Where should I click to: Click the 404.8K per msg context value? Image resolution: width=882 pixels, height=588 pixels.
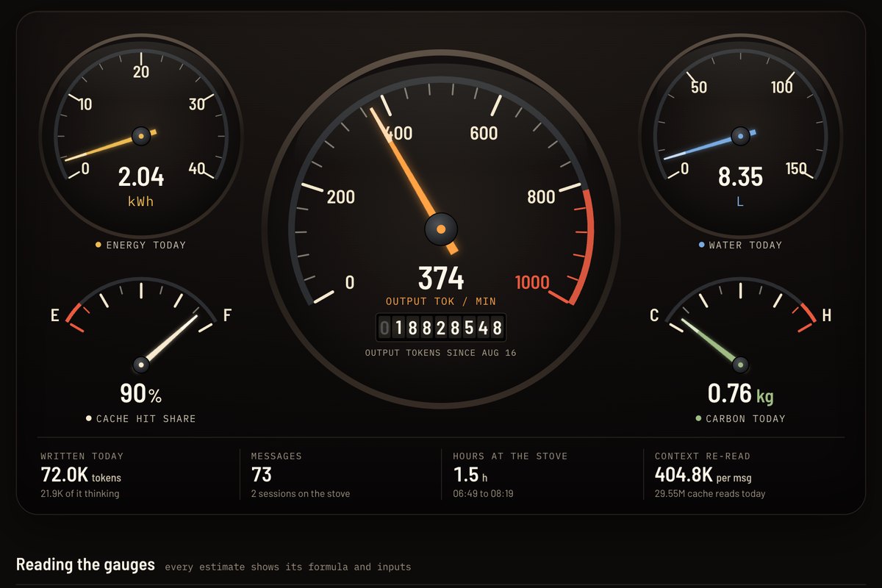[703, 476]
